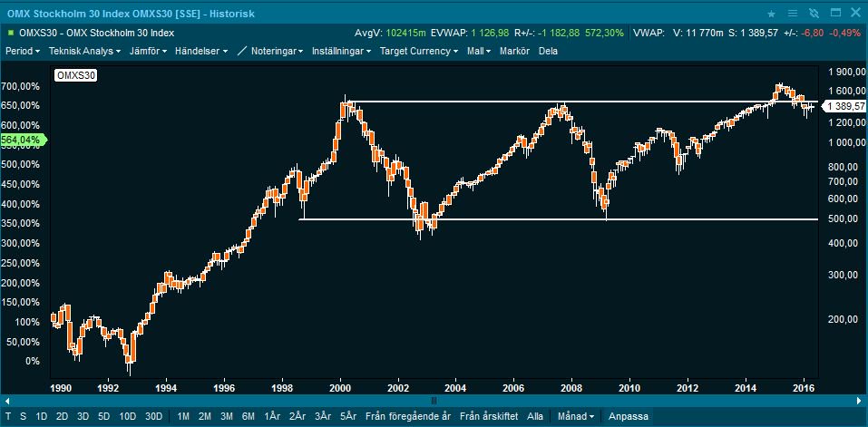Switch to the 1D time range
868x427 pixels.
[42, 416]
